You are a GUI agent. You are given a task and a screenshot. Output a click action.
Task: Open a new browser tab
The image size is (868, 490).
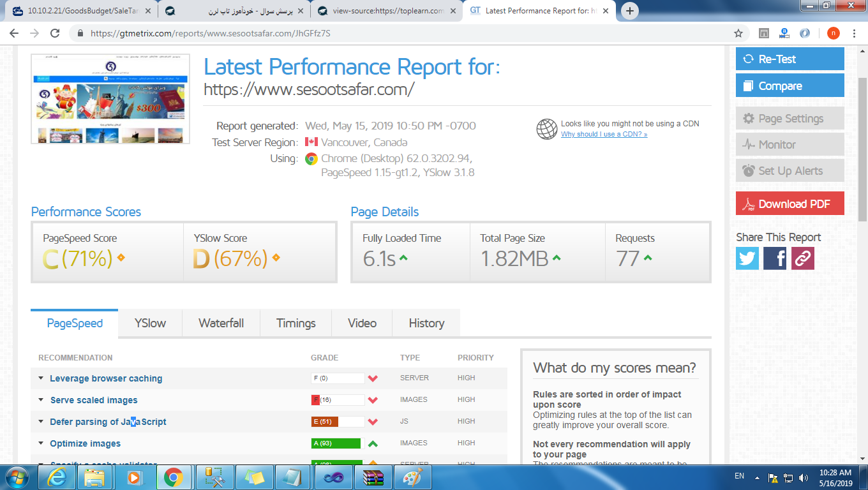click(630, 11)
